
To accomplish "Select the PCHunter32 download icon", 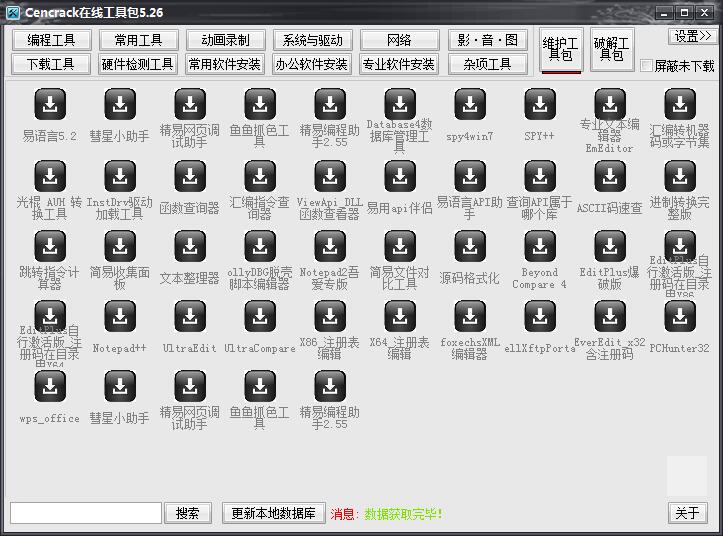I will point(680,316).
